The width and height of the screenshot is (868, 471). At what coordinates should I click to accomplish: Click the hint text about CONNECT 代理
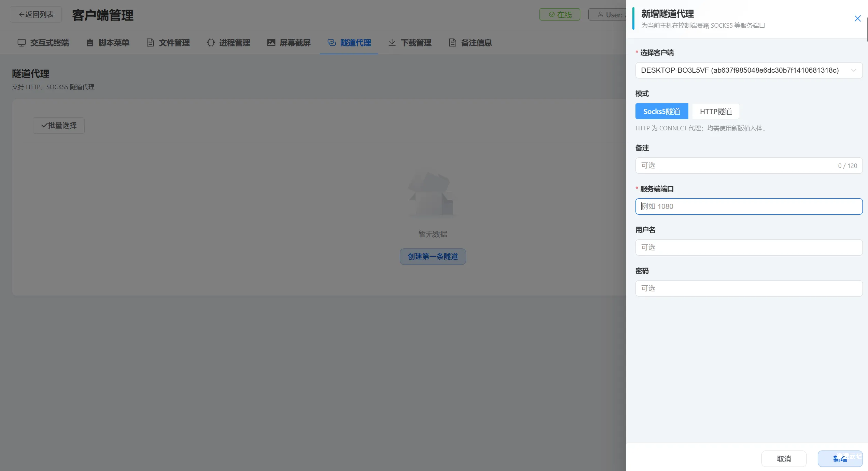coord(702,128)
